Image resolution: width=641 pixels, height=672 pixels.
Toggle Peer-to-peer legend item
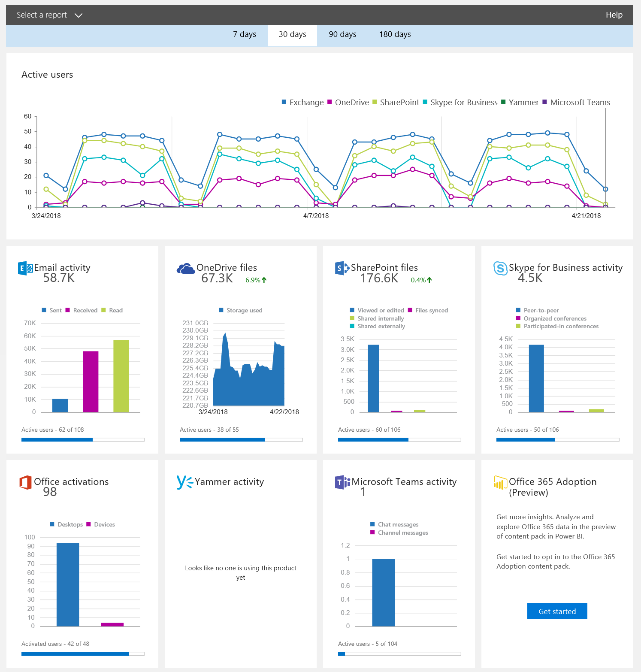[537, 310]
